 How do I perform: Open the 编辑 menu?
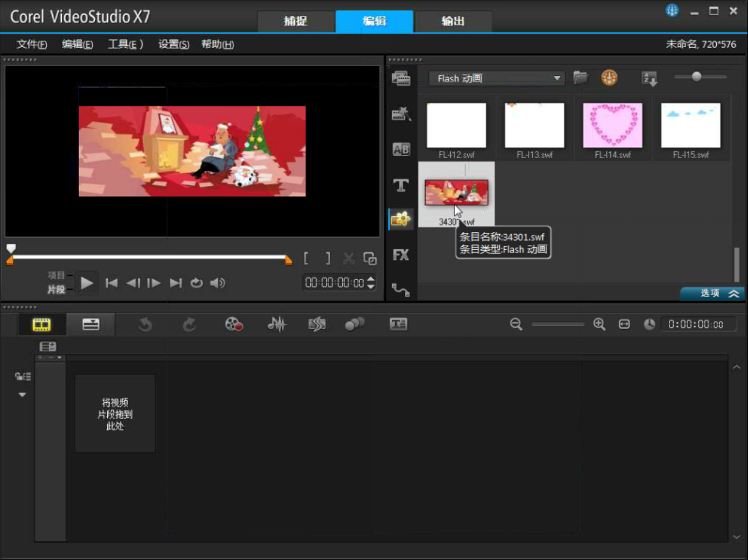[x=77, y=44]
